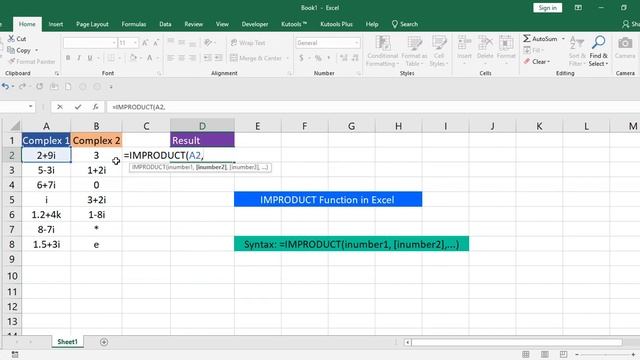Expand the Name Box dropdown
Screen dimensions: 640x360
click(31, 107)
